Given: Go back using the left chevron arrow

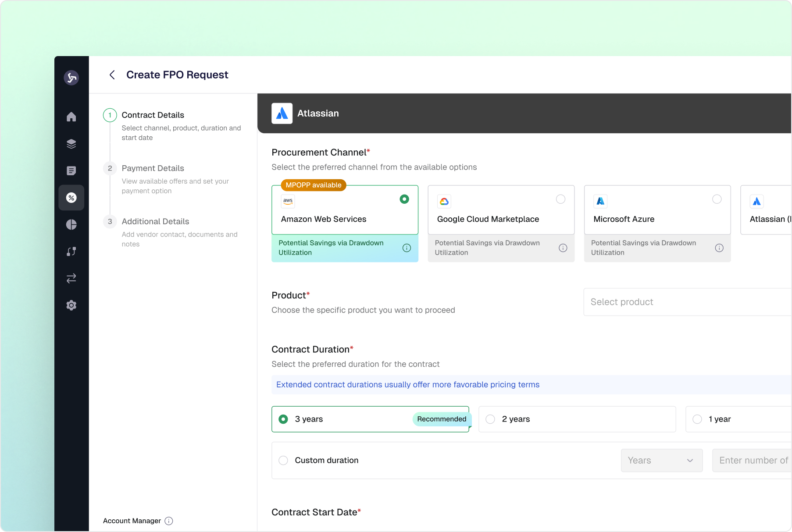Looking at the screenshot, I should (x=112, y=75).
